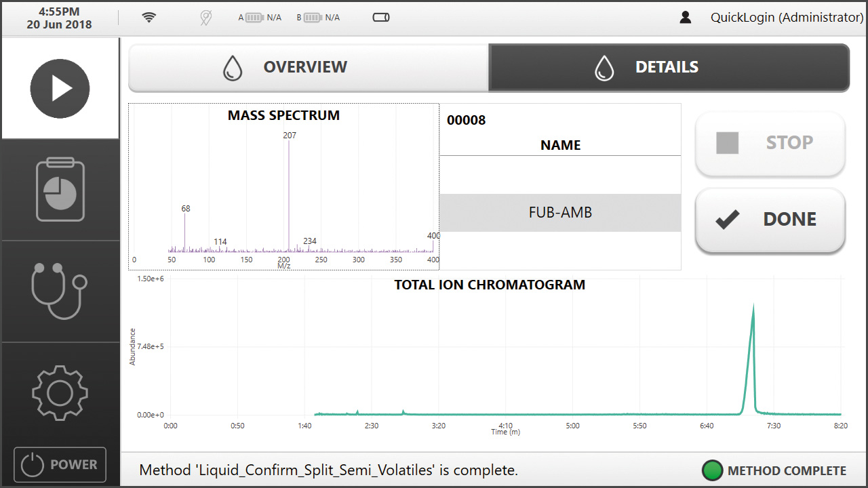Click the 68 peak label in the mass spectrum
This screenshot has width=868, height=488.
coord(186,209)
